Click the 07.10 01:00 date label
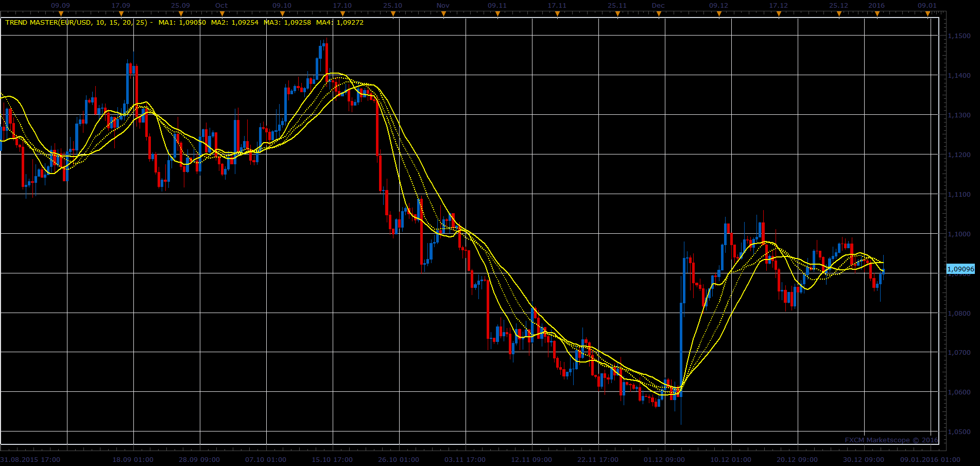This screenshot has height=466, width=980. click(266, 460)
